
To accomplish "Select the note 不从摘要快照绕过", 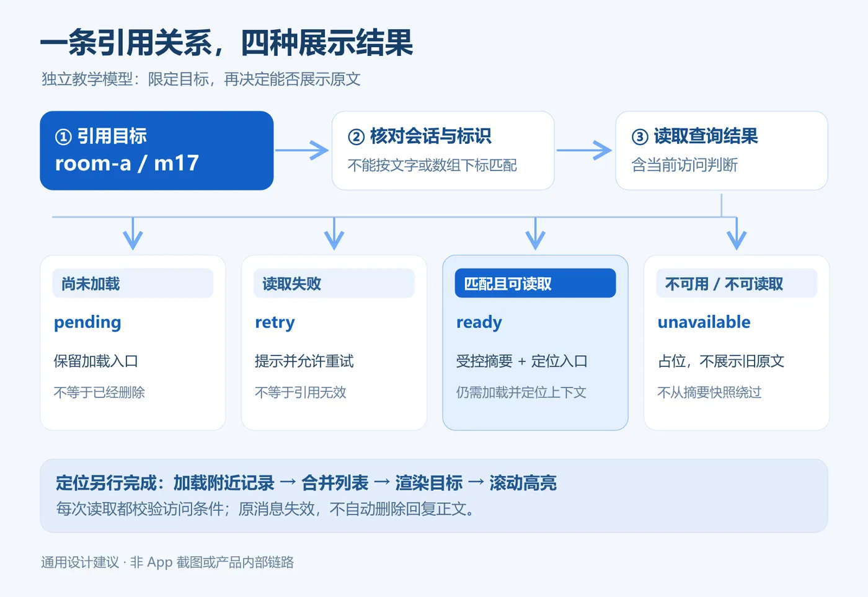I will [x=709, y=392].
